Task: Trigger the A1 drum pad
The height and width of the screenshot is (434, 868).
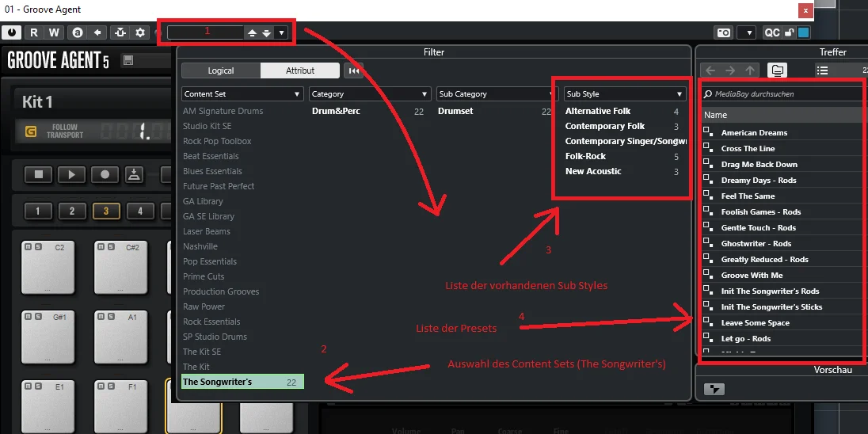Action: [x=120, y=337]
